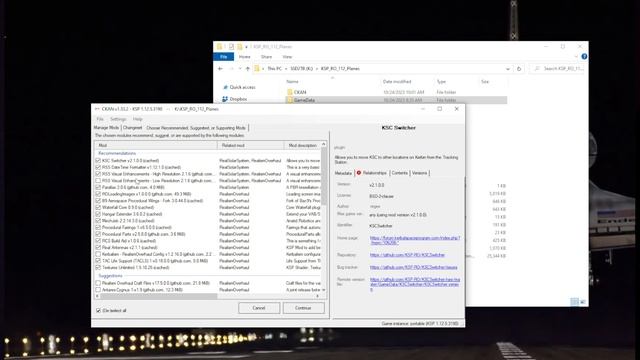640x360 pixels.
Task: Uncheck Waterfall Core mod
Action: (98, 207)
